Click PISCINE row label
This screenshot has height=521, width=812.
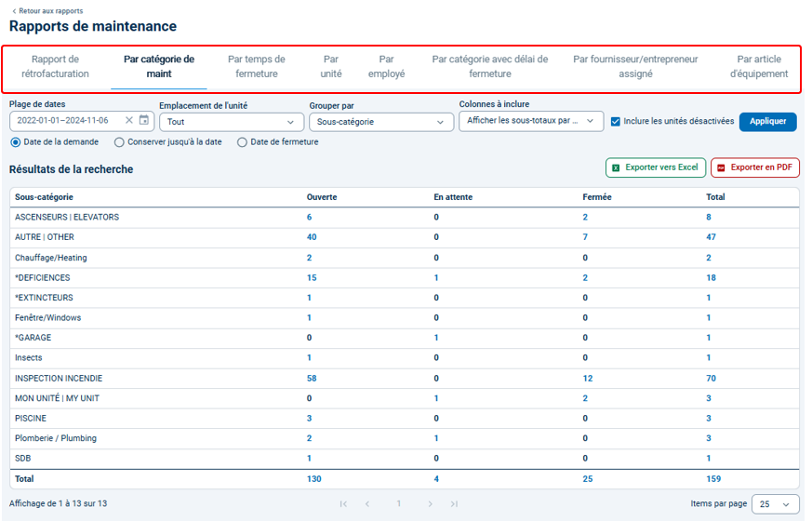tap(31, 419)
